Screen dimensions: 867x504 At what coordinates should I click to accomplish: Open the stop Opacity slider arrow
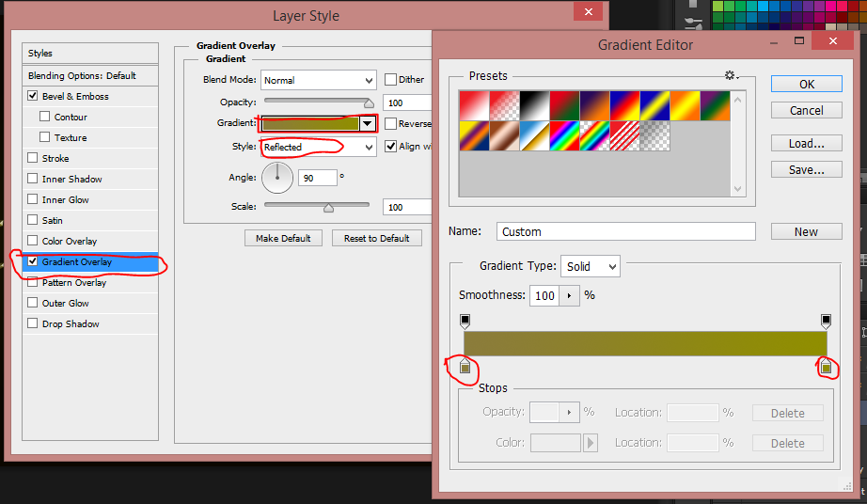[569, 412]
